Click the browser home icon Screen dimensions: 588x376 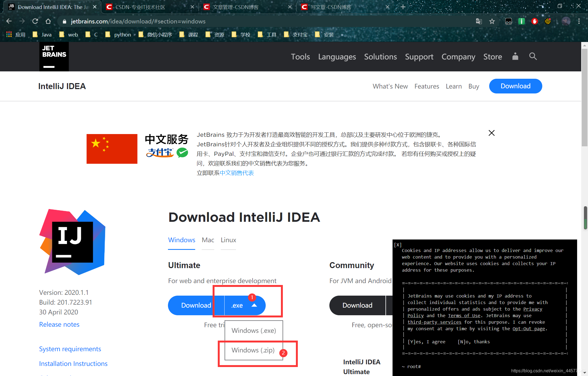(x=48, y=21)
